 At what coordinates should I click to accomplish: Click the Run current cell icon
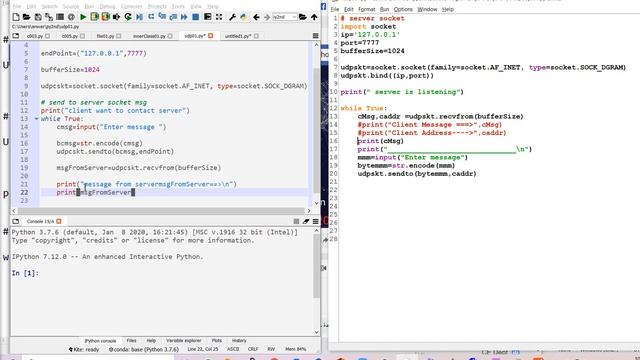pos(94,17)
